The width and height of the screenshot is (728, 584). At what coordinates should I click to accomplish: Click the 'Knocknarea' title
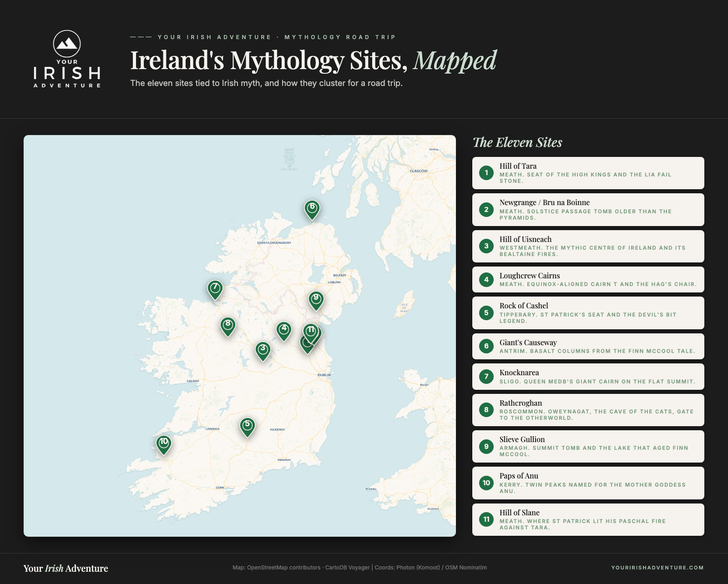519,373
